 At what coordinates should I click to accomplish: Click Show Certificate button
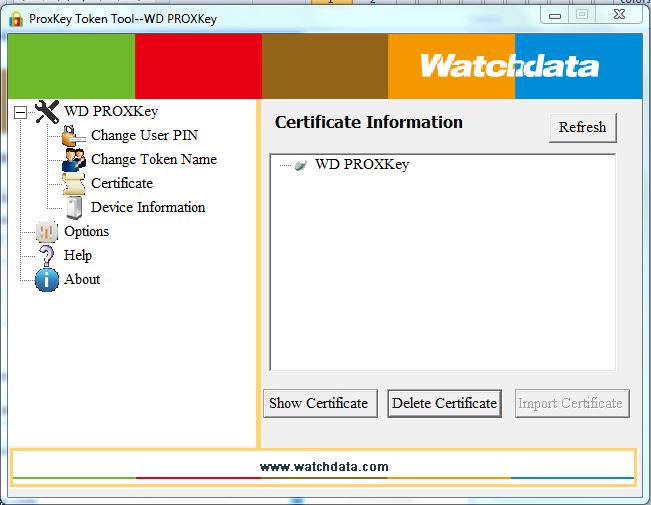coord(320,403)
